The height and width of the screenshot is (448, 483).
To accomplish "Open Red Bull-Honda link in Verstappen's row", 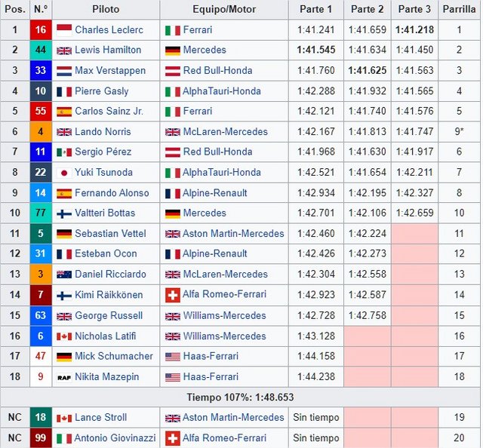I will click(x=217, y=70).
